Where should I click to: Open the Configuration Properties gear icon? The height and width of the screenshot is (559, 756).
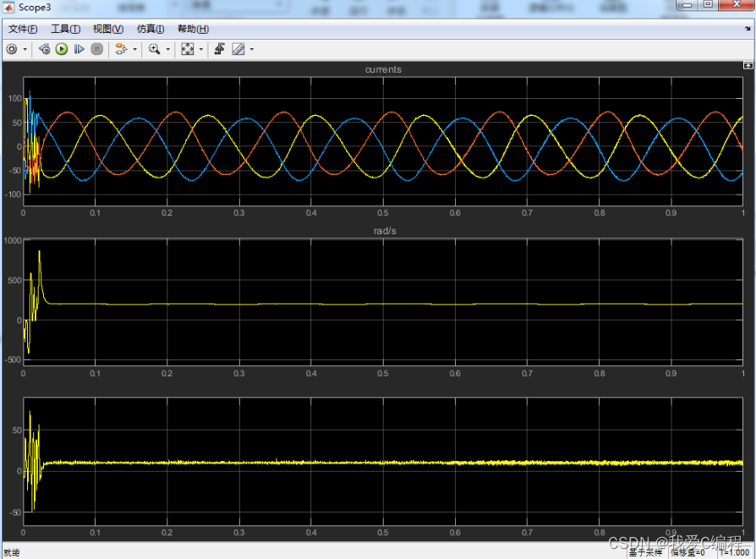point(12,49)
